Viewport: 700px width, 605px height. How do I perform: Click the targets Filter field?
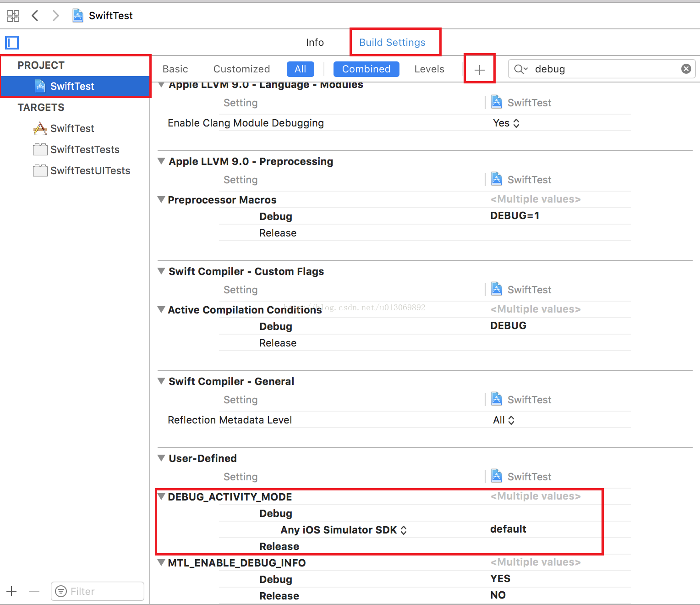(98, 591)
